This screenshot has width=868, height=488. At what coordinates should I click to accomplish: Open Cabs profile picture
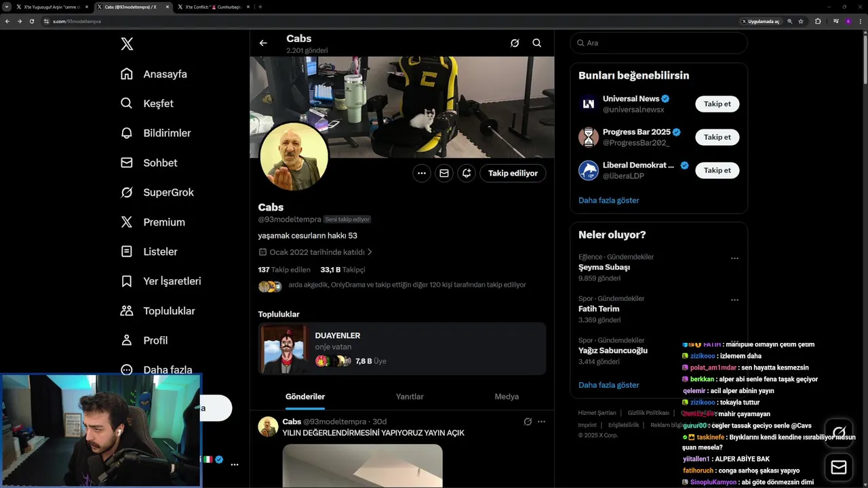[x=294, y=157]
